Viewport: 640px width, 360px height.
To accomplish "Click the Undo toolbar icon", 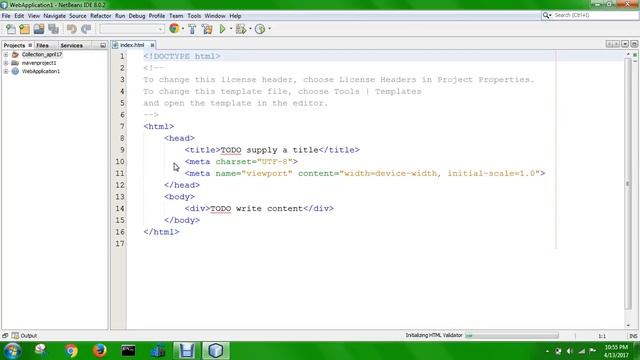I will 71,29.
